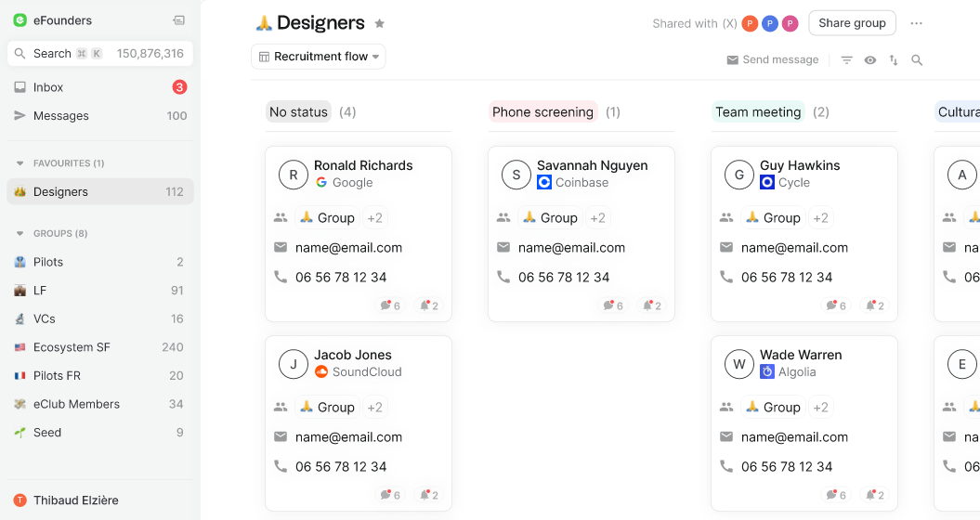980x520 pixels.
Task: Expand the +2 groups on Guy Hawkins card
Action: [x=820, y=217]
